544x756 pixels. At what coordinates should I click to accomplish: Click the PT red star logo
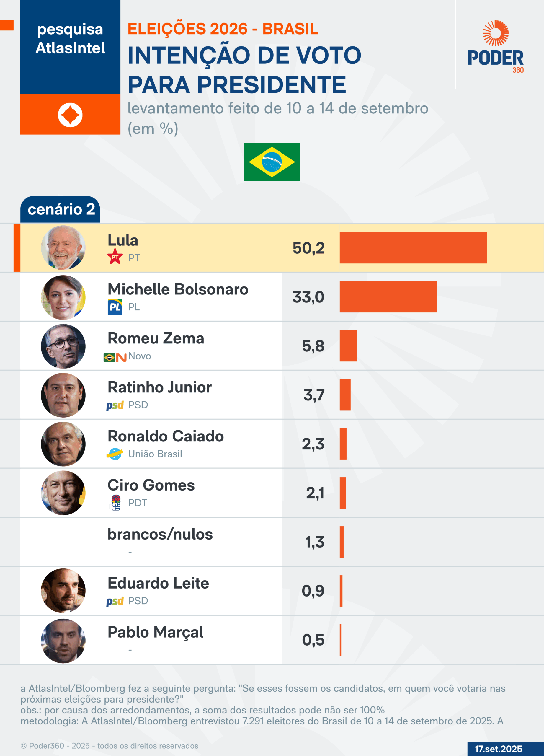[115, 257]
